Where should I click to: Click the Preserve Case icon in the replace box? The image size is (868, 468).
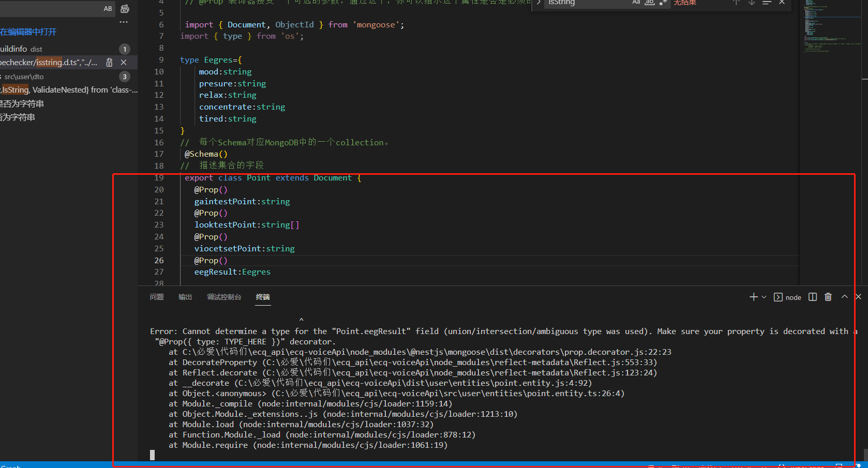(108, 9)
